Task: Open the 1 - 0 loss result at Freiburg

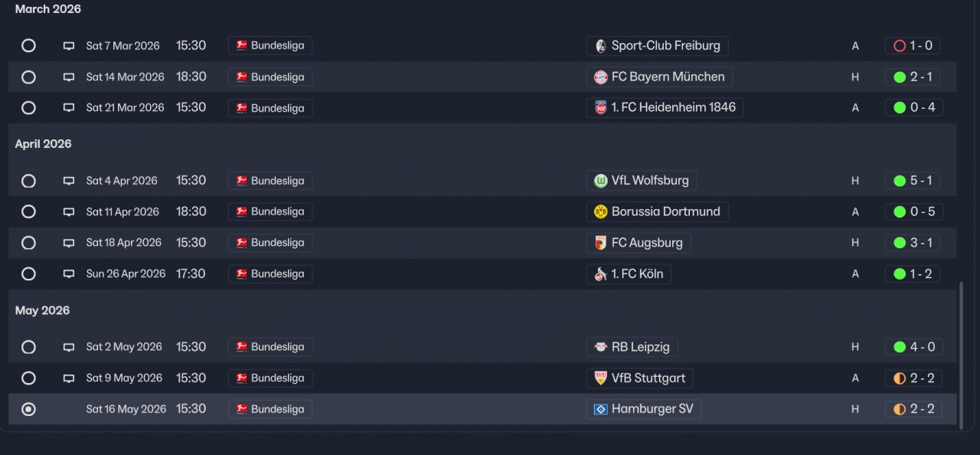Action: 913,46
